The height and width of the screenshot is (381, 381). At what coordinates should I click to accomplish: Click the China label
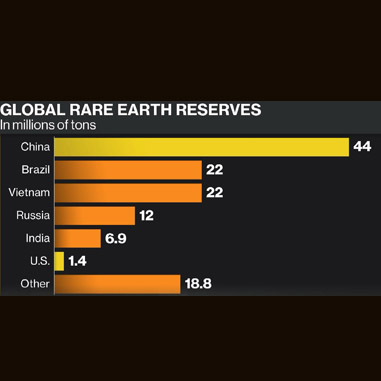click(x=35, y=147)
